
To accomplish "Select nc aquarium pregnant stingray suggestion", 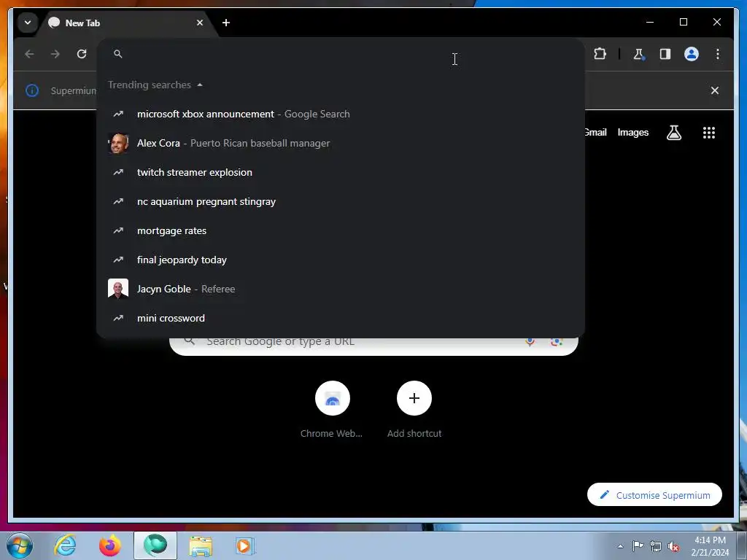I will coord(341,201).
